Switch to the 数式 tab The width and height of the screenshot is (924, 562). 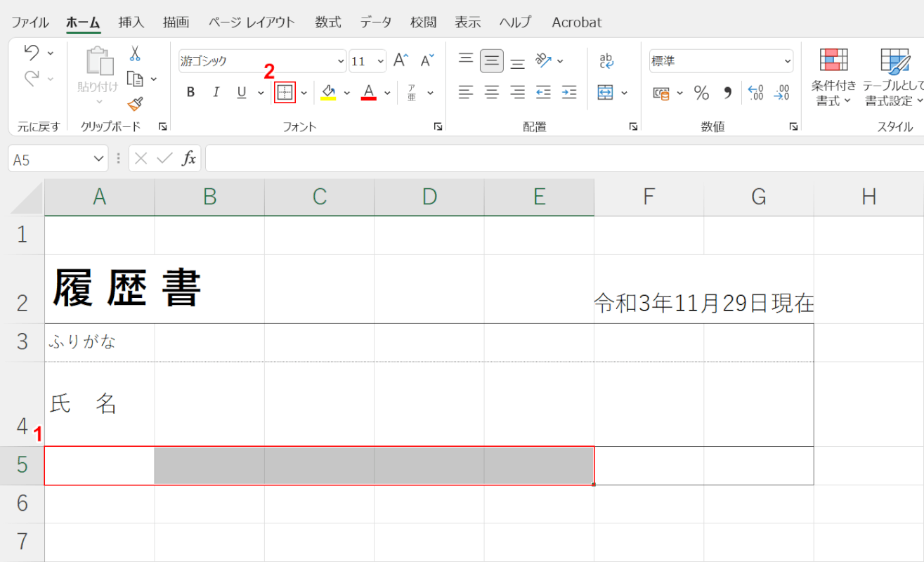[328, 22]
